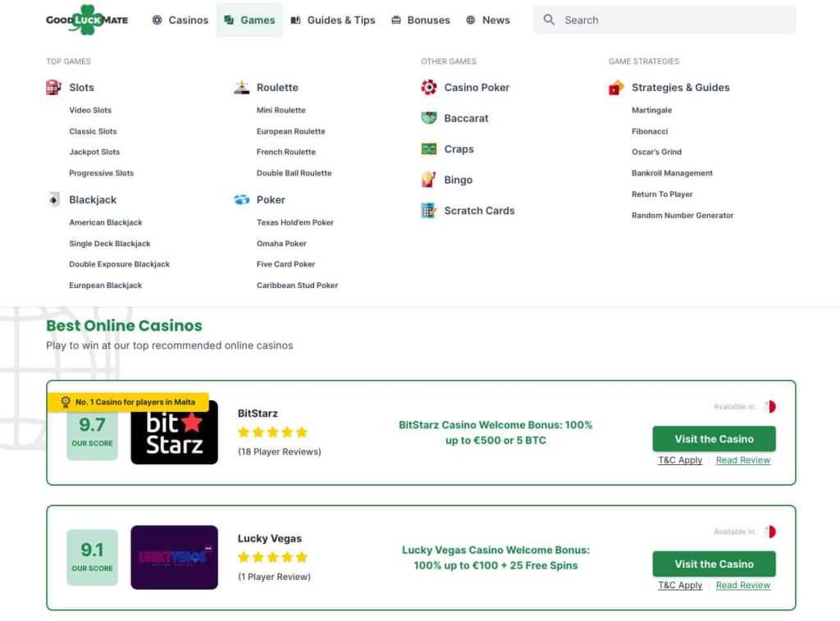Open T&C Apply for Lucky Vegas
This screenshot has width=840, height=621.
click(680, 585)
